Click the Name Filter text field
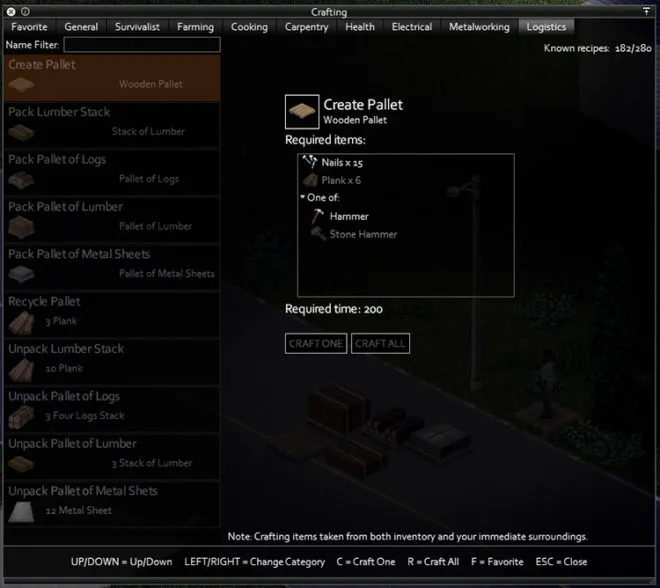660x588 pixels. click(141, 45)
